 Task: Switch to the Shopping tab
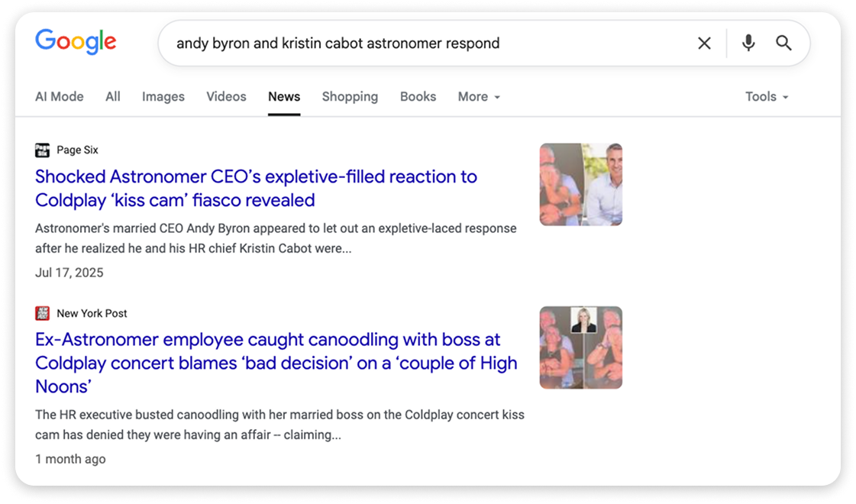click(x=350, y=96)
